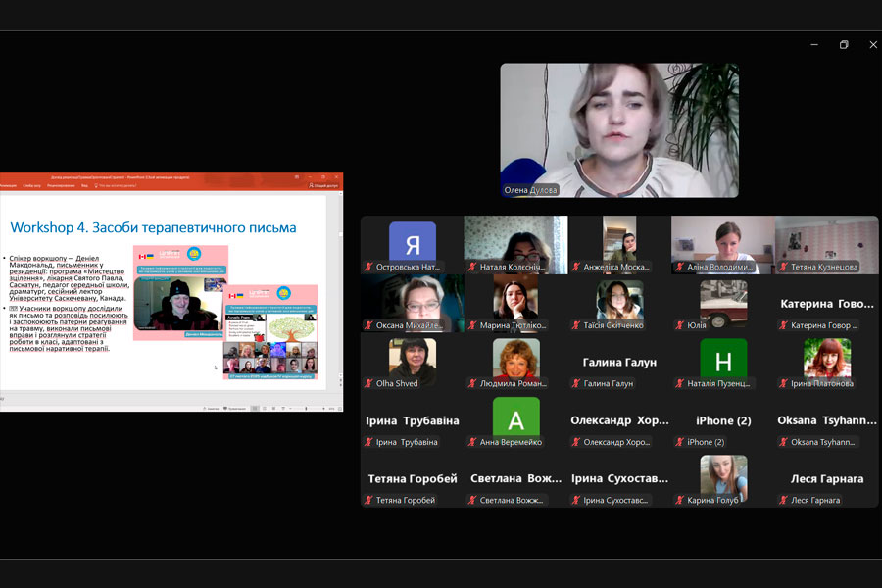
Task: Click muted mic icon beside Тетяна Кузнецова
Action: (x=784, y=267)
